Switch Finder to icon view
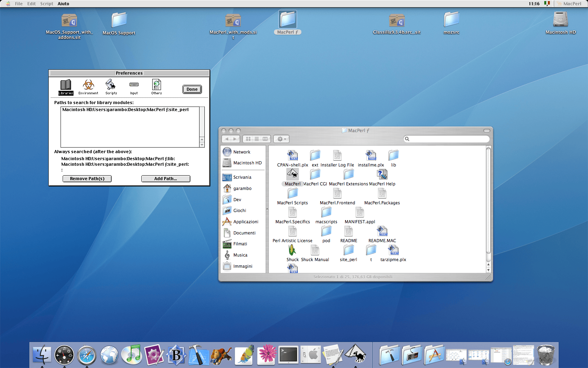This screenshot has width=588, height=368. [x=248, y=139]
